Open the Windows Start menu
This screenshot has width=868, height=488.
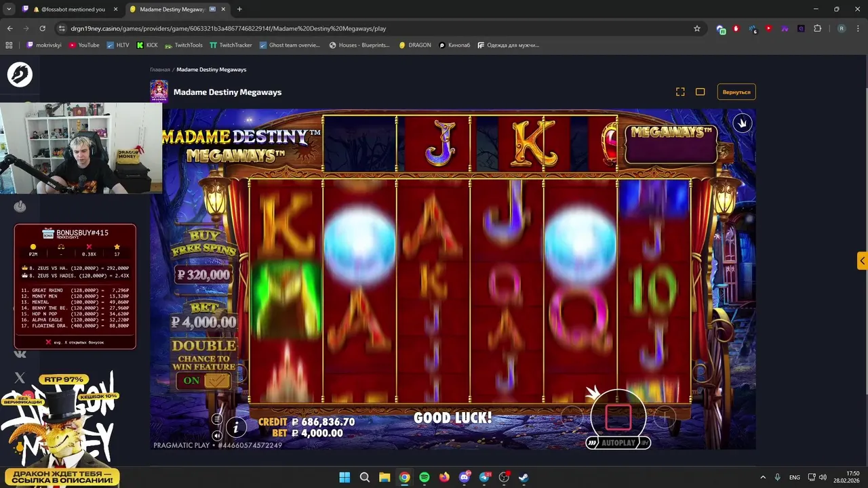tap(344, 477)
